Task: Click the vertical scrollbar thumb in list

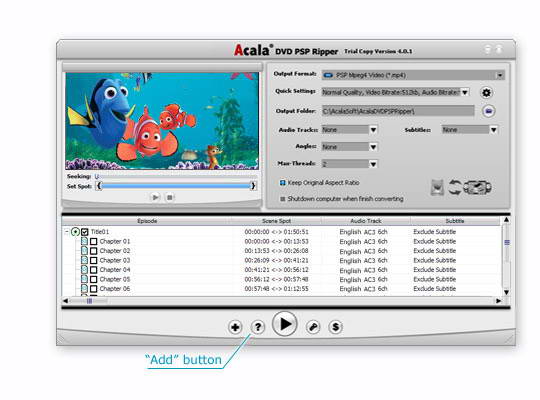Action: [507, 243]
